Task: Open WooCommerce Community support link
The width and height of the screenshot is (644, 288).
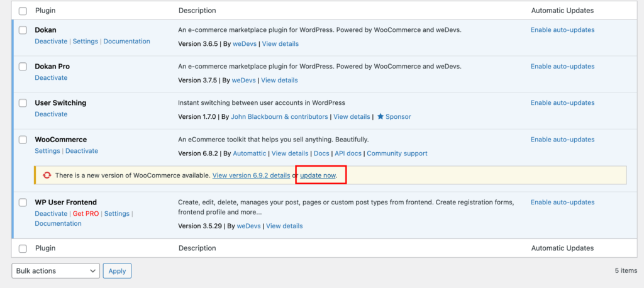Action: tap(397, 153)
